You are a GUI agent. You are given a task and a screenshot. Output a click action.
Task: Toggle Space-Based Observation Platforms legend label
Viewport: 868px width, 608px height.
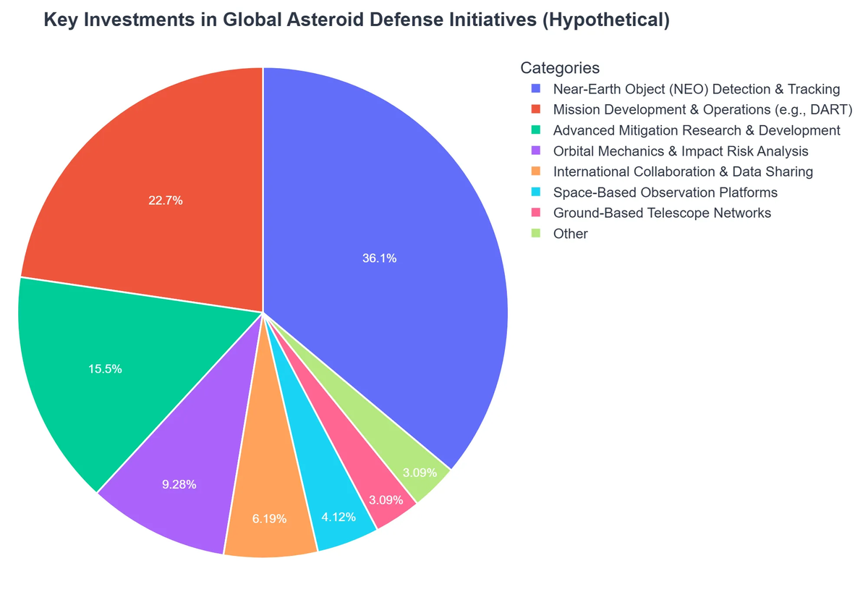(665, 193)
